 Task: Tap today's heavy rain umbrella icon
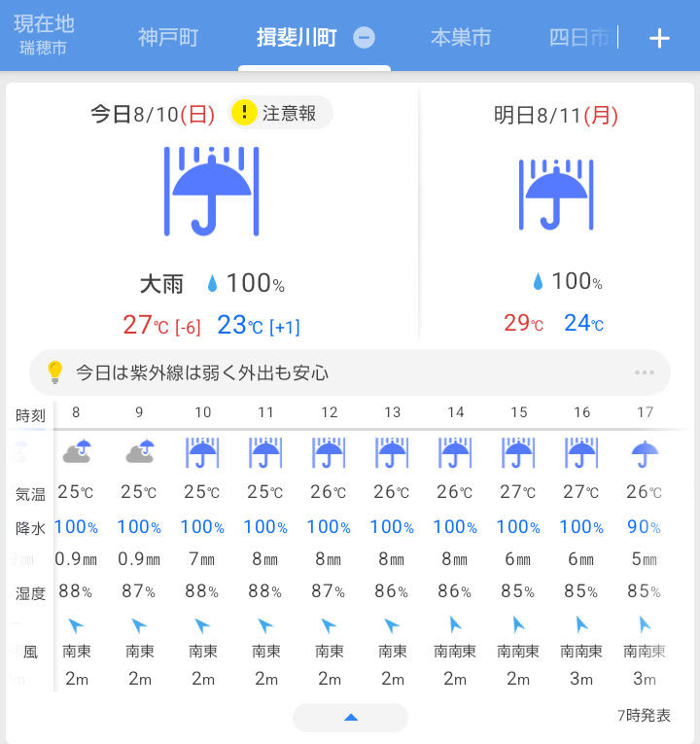pyautogui.click(x=212, y=192)
